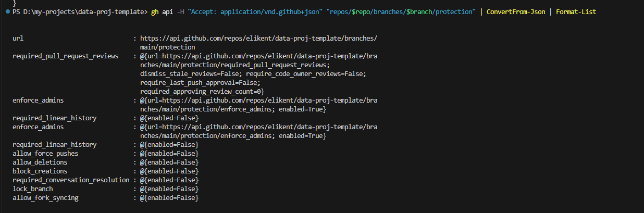Image resolution: width=644 pixels, height=213 pixels.
Task: Click the allow_fork_syncing property name
Action: tap(45, 197)
